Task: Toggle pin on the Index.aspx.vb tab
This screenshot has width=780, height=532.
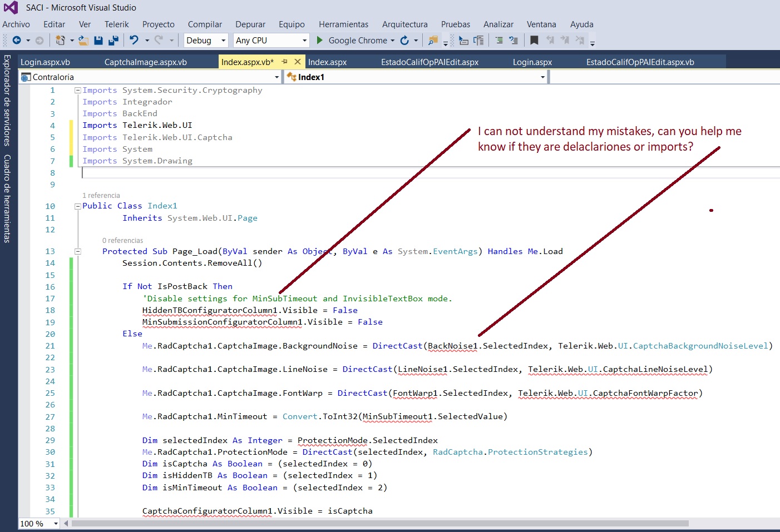Action: (x=284, y=62)
